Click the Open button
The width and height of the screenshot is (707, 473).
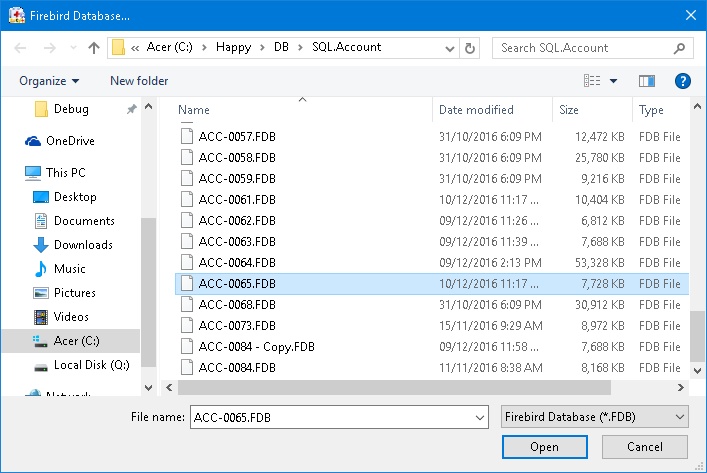[x=545, y=447]
